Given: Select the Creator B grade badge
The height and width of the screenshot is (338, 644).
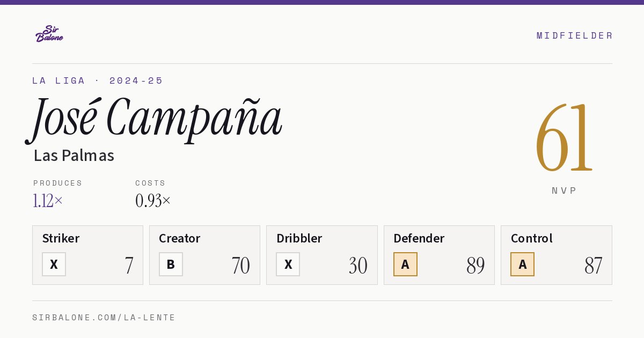Looking at the screenshot, I should pyautogui.click(x=171, y=264).
